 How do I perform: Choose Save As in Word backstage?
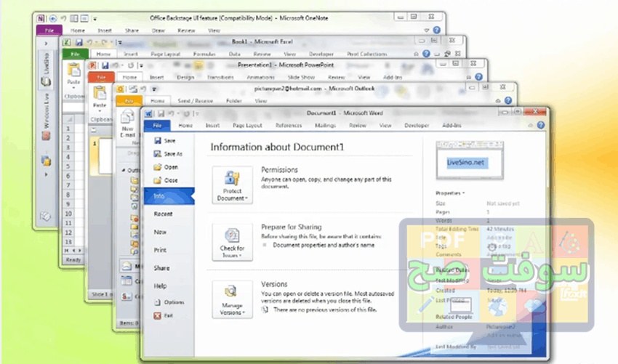(x=168, y=154)
